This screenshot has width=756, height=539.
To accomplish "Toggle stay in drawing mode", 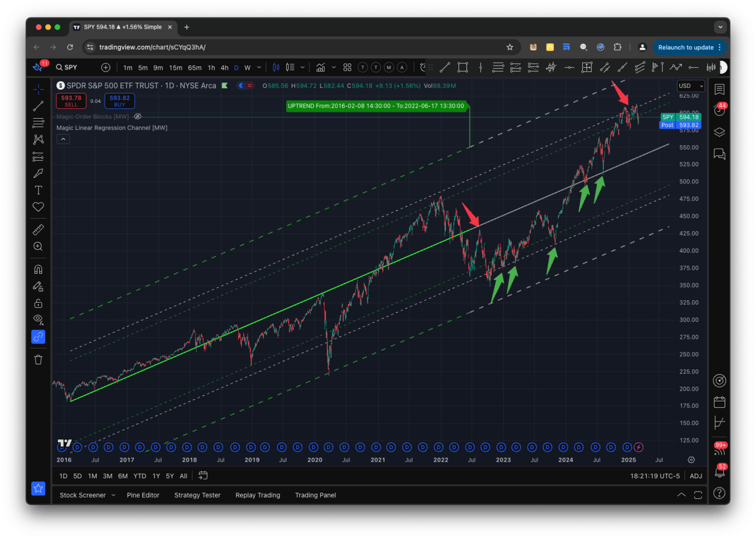I will click(39, 286).
